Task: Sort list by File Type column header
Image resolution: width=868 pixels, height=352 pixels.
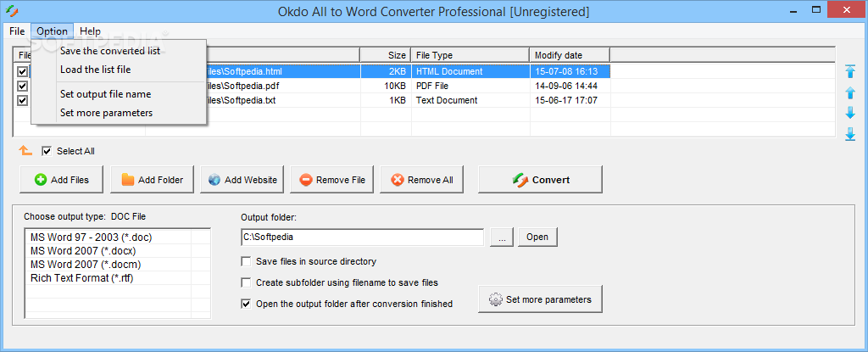Action: click(x=470, y=55)
